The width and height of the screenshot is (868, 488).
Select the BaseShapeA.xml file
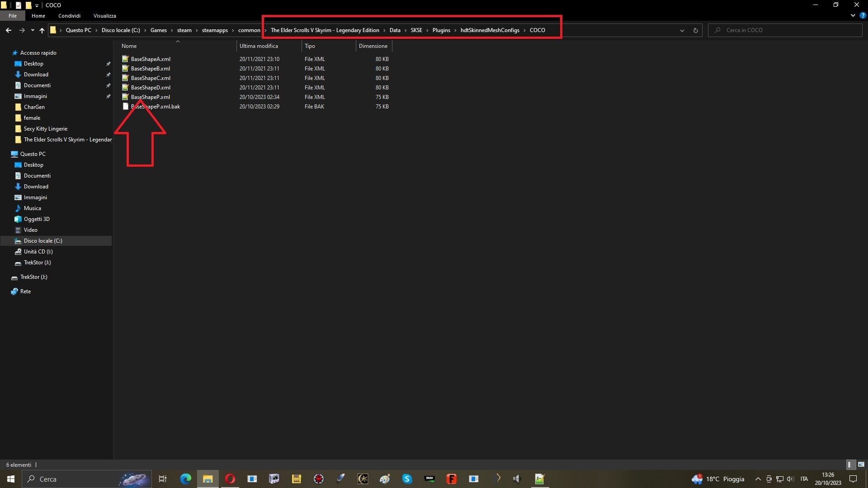pyautogui.click(x=150, y=59)
